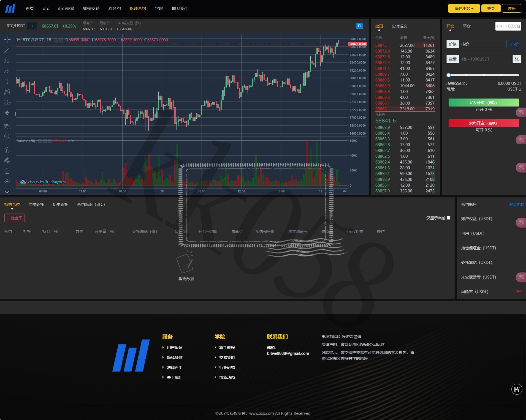Viewport: 526px width, 420px height.
Task: Click the 登录 login button
Action: click(491, 9)
